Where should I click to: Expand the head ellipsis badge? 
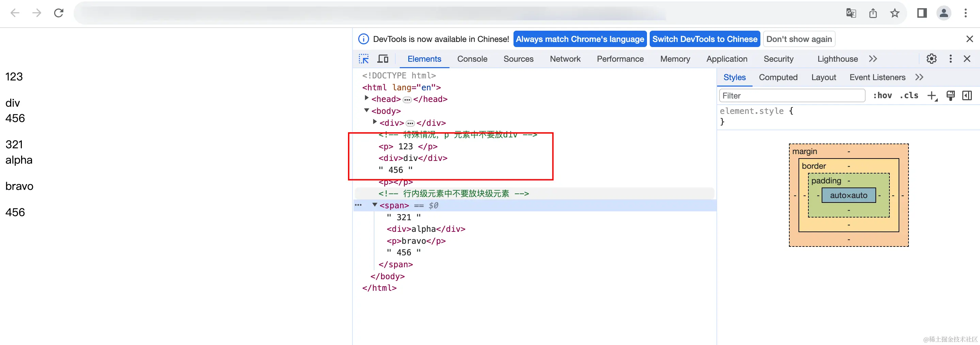(x=407, y=100)
